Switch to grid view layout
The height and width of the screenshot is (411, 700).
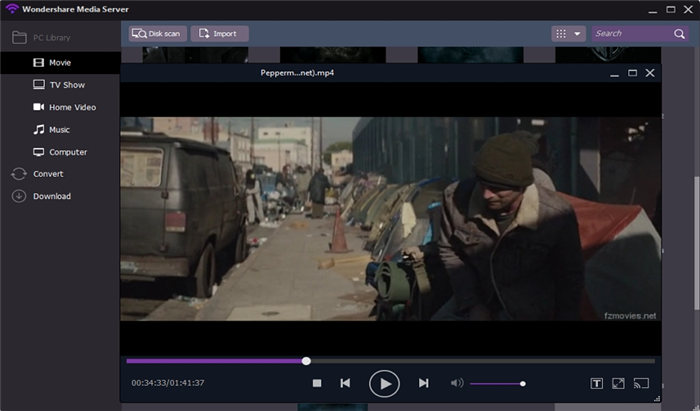(561, 33)
